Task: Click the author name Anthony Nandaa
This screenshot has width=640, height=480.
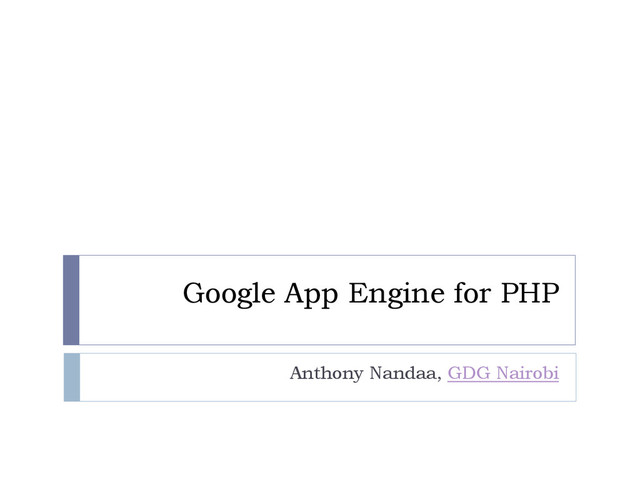Action: coord(365,373)
